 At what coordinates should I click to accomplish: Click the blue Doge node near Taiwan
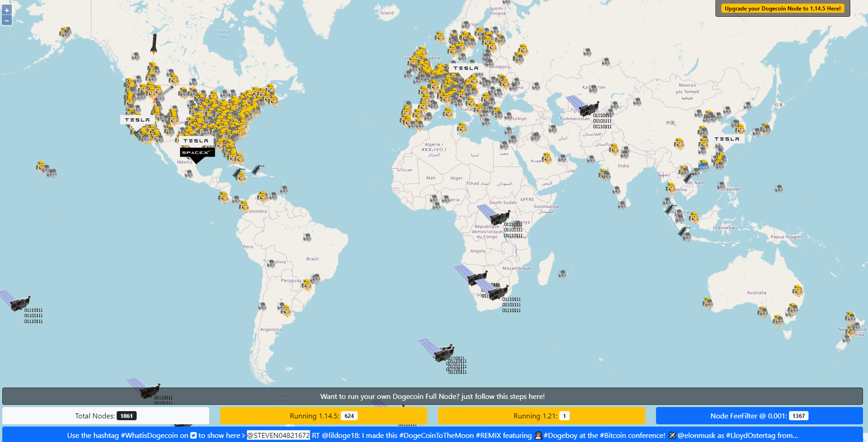tap(703, 166)
